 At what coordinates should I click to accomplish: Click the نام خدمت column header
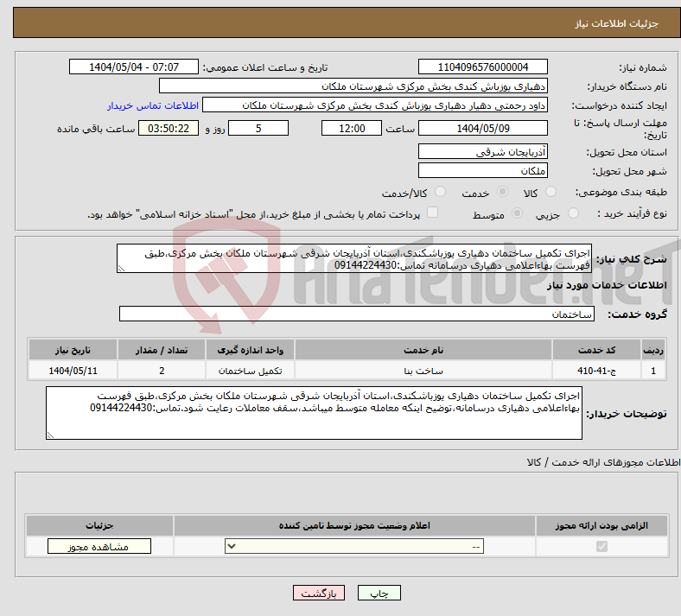coord(423,350)
